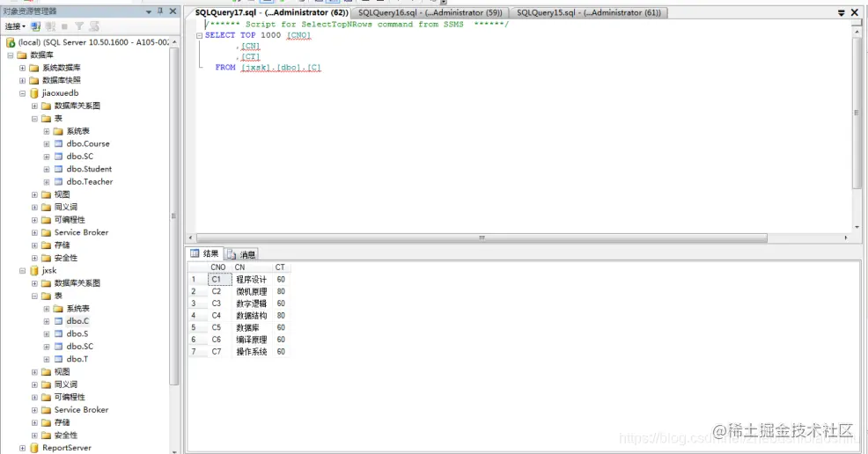Expand the 系统数据库 node
Image resolution: width=868 pixels, height=454 pixels.
pyautogui.click(x=22, y=68)
